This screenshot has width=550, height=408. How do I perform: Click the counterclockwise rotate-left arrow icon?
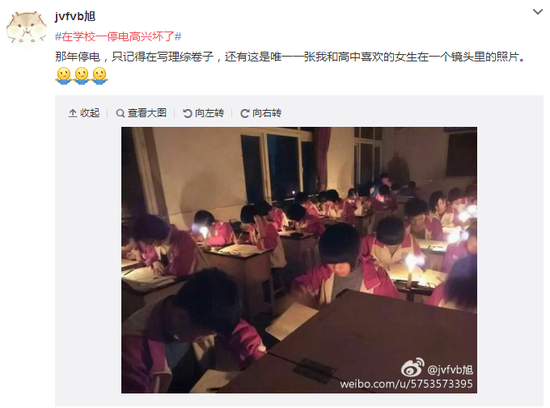click(x=187, y=113)
